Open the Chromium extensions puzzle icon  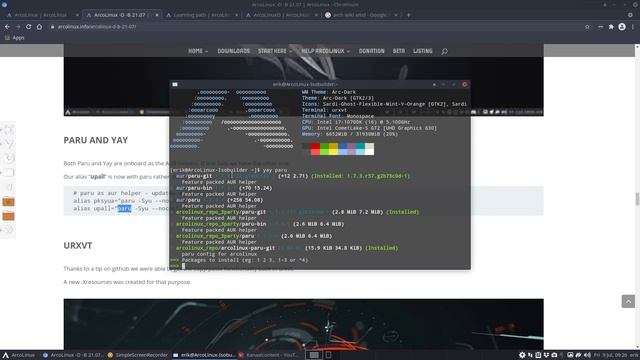(x=611, y=27)
